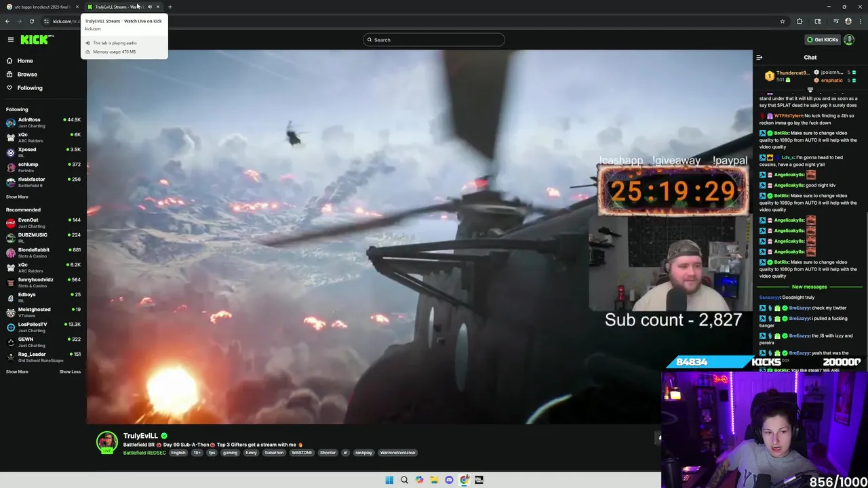Viewport: 868px width, 488px height.
Task: Expand the gift leaderboard chevron under Thundercat9
Action: [810, 89]
